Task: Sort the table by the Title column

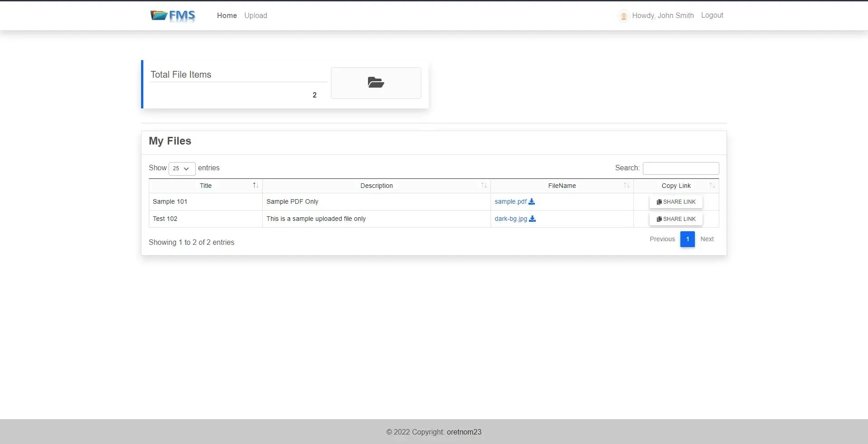Action: click(206, 186)
